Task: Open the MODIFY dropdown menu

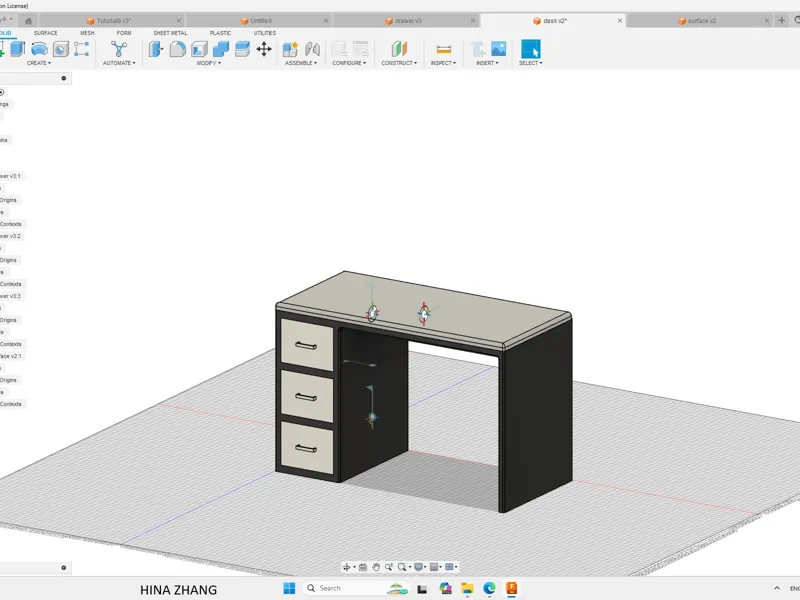Action: (x=209, y=63)
